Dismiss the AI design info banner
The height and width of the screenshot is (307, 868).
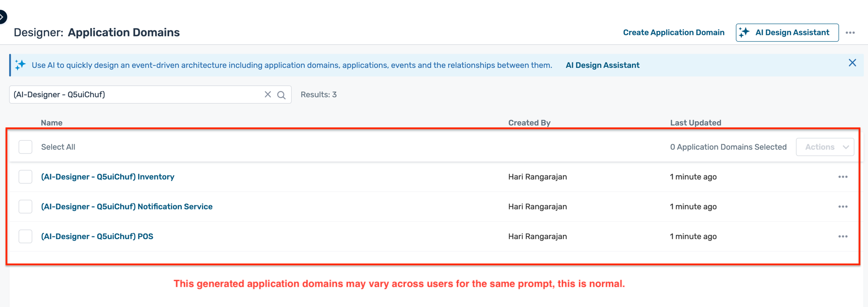coord(852,63)
